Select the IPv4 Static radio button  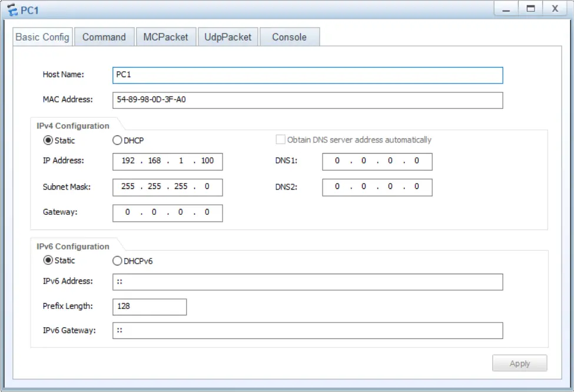click(x=48, y=140)
